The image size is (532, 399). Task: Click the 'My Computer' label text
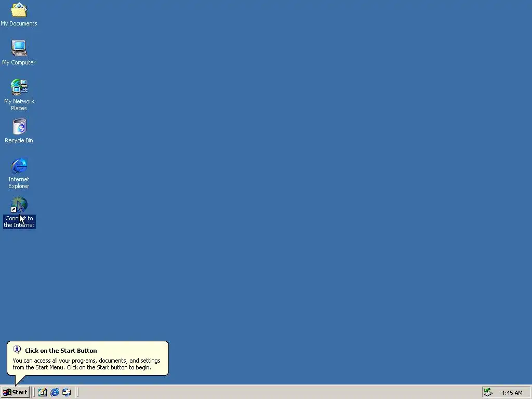click(19, 62)
